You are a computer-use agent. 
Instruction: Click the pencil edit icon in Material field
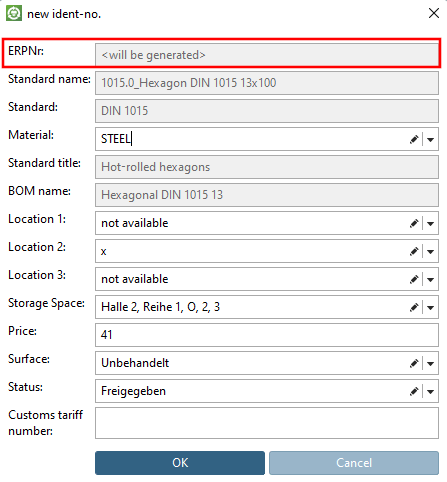coord(414,139)
